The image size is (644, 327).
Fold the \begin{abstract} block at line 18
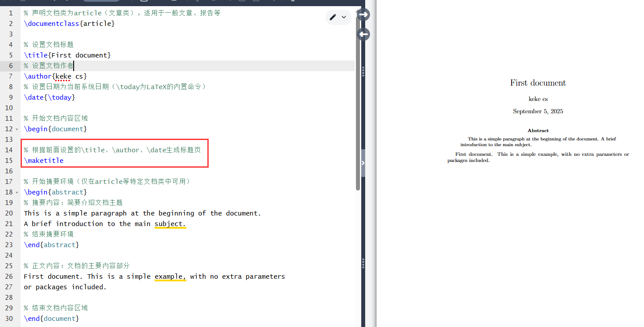17,192
